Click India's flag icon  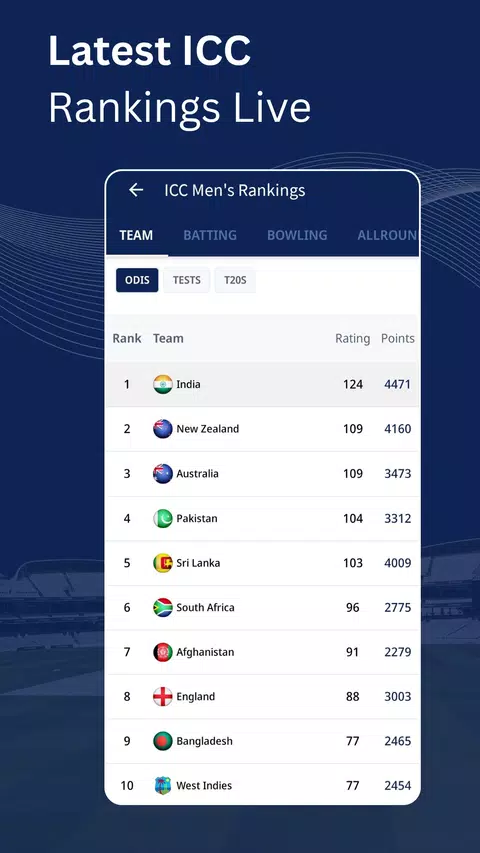(x=163, y=385)
